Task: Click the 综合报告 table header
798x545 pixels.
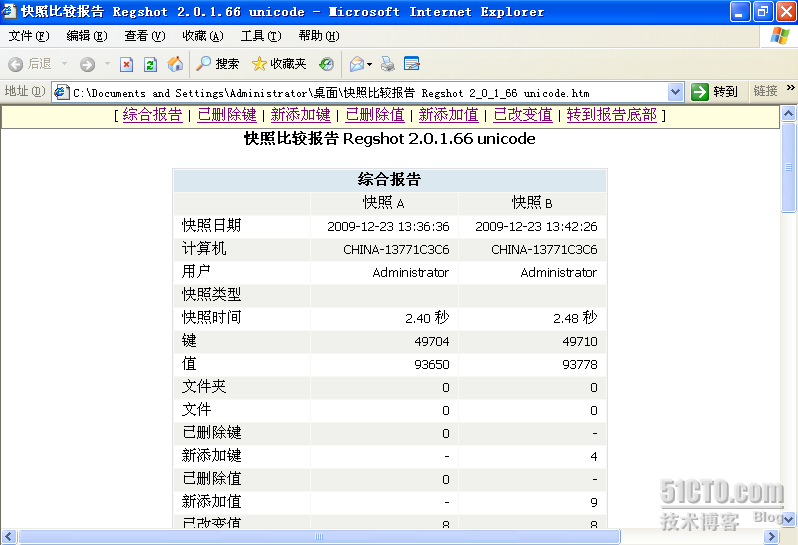Action: (390, 180)
